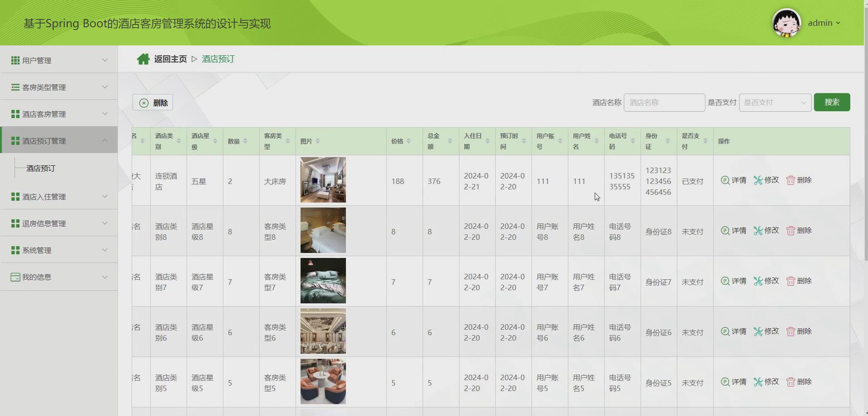Click 详情 icon in 大床房 row
The height and width of the screenshot is (416, 868).
[x=725, y=180]
